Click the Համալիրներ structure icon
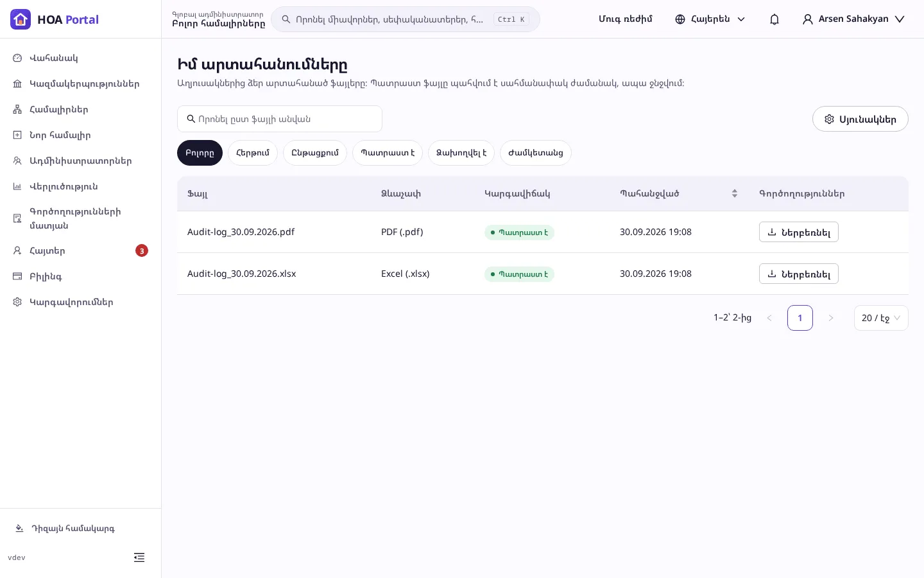 (x=17, y=109)
